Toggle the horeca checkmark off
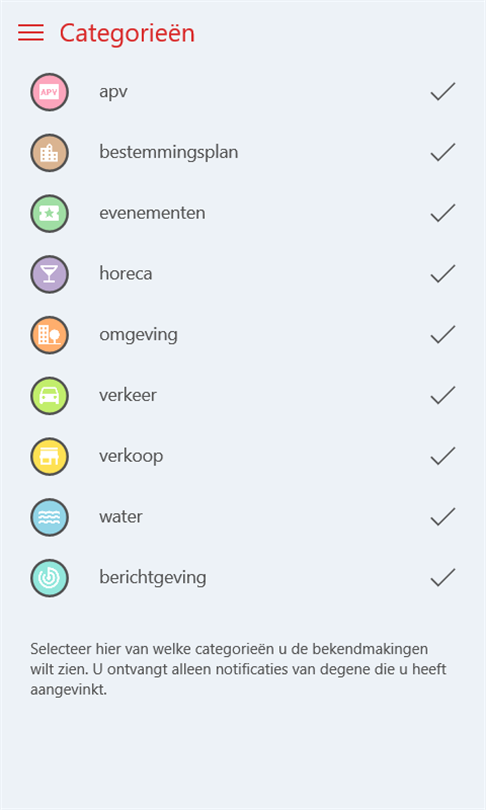This screenshot has width=486, height=810. click(443, 273)
